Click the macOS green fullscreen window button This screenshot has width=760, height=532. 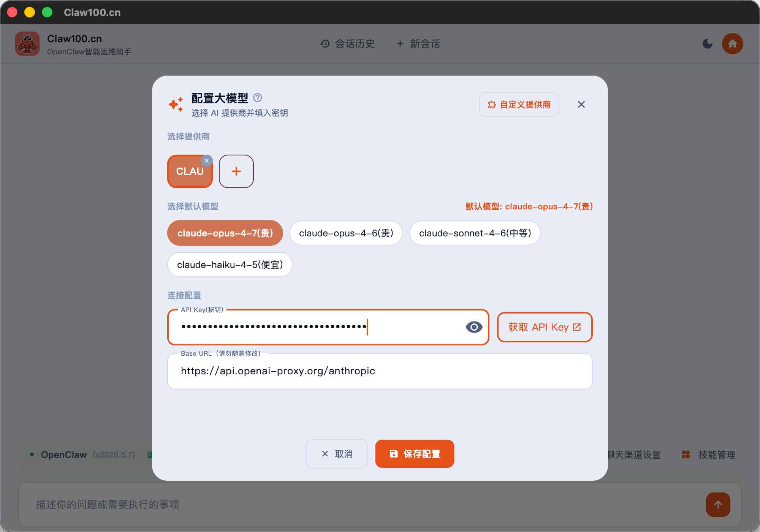point(47,12)
